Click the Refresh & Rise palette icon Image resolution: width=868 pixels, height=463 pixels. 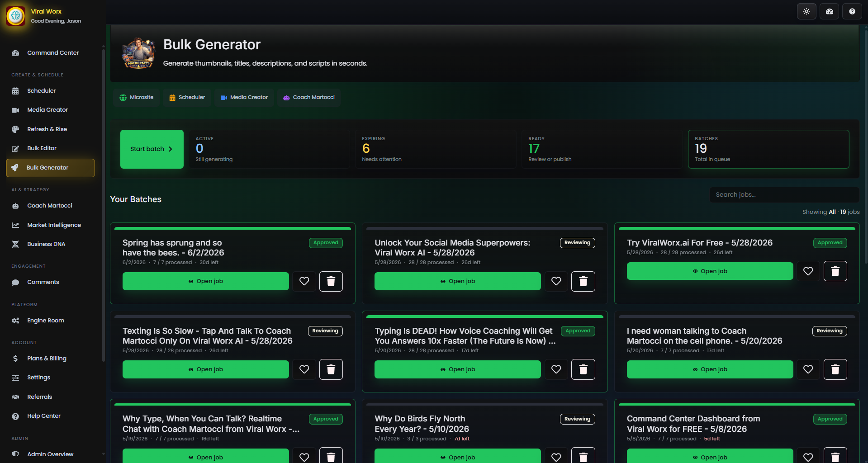click(x=15, y=129)
